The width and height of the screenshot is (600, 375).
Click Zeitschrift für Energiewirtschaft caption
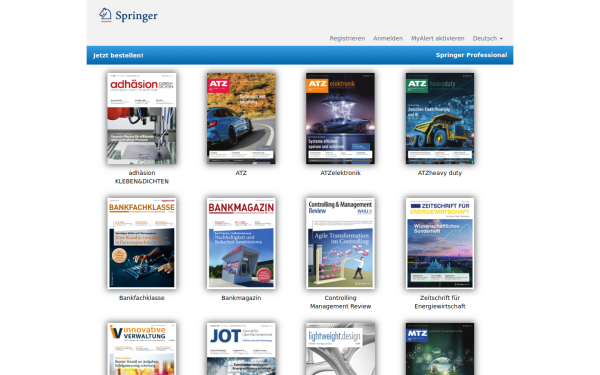click(x=440, y=302)
